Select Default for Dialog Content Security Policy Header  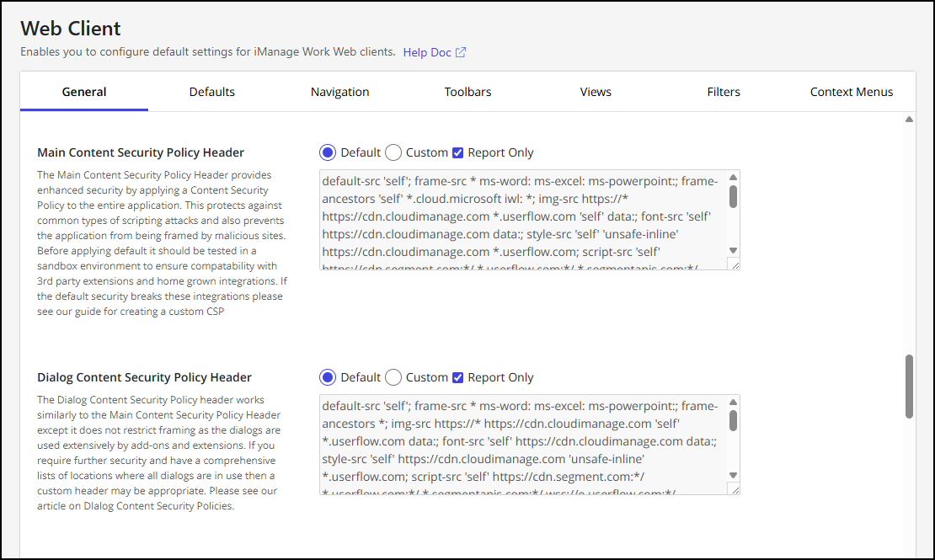pyautogui.click(x=328, y=377)
